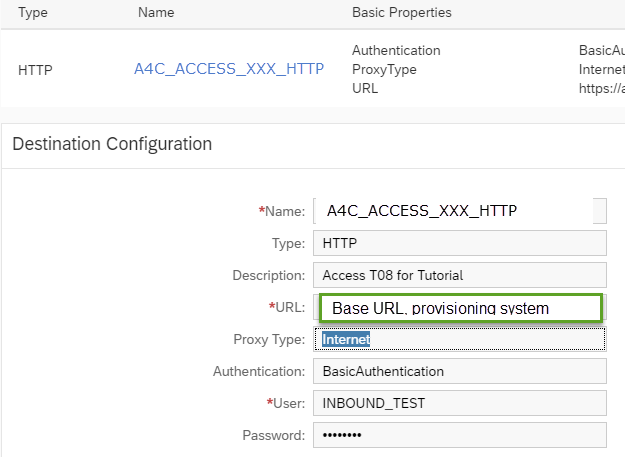
Task: Click the Password label in the form
Action: tap(273, 436)
